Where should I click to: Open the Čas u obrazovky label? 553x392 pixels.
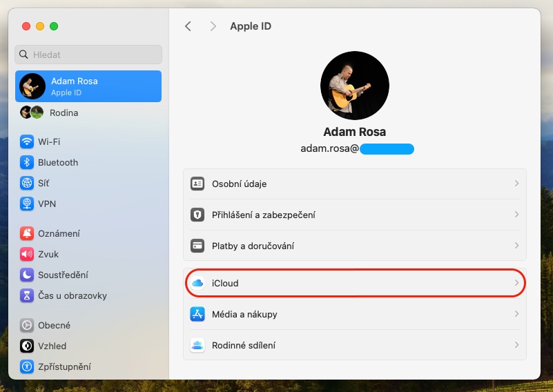(72, 296)
